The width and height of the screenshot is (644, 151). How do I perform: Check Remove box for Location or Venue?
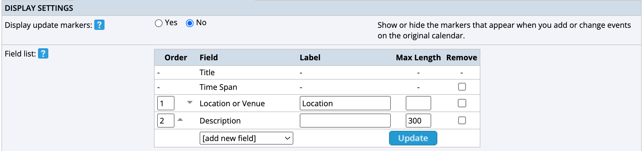462,103
